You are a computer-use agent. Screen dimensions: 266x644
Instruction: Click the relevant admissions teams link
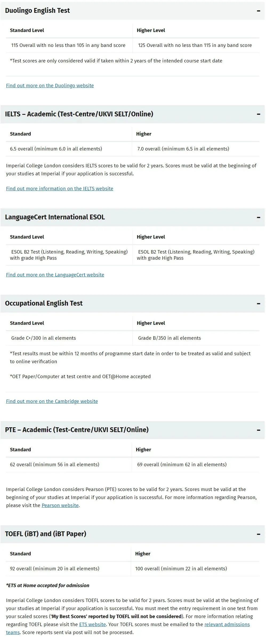tap(227, 625)
